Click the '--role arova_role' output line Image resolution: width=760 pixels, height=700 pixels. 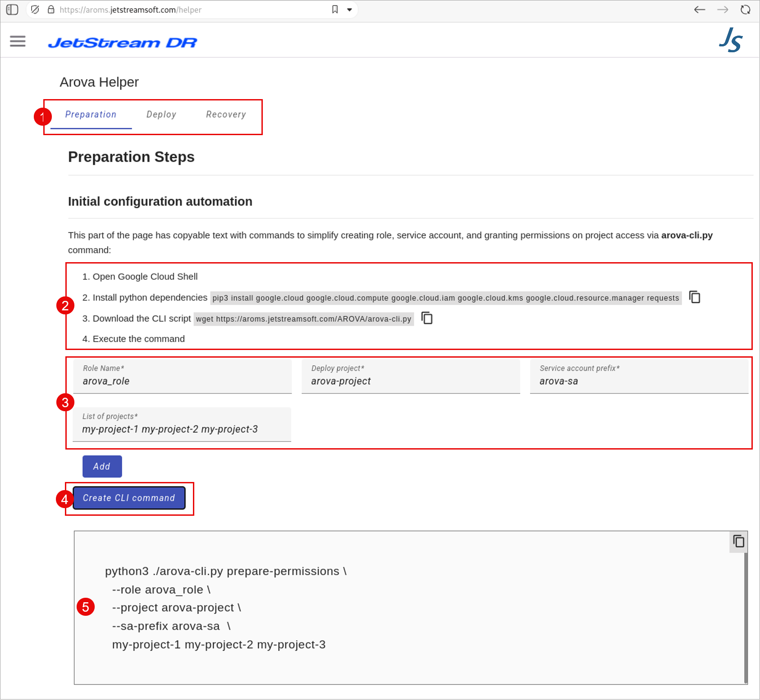(161, 590)
